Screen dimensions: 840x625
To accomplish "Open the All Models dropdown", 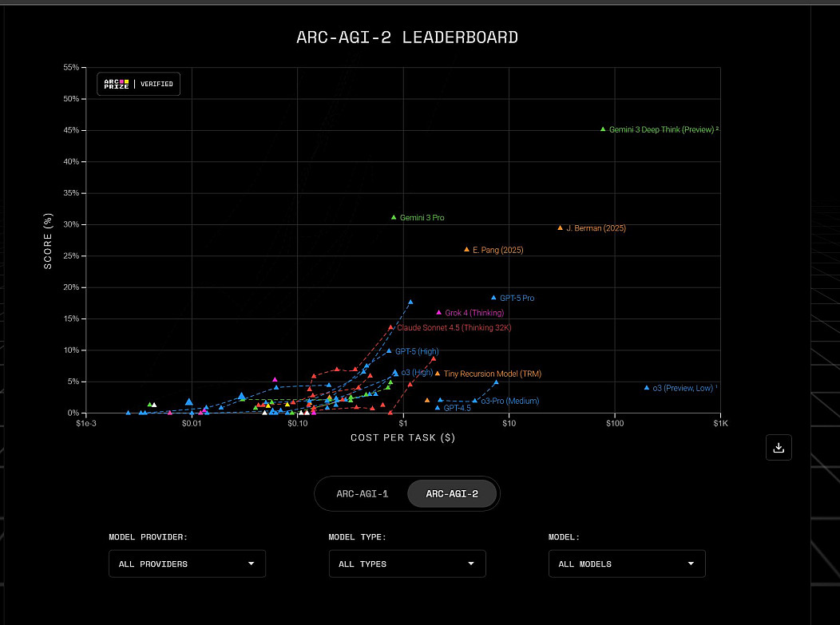I will [x=627, y=564].
